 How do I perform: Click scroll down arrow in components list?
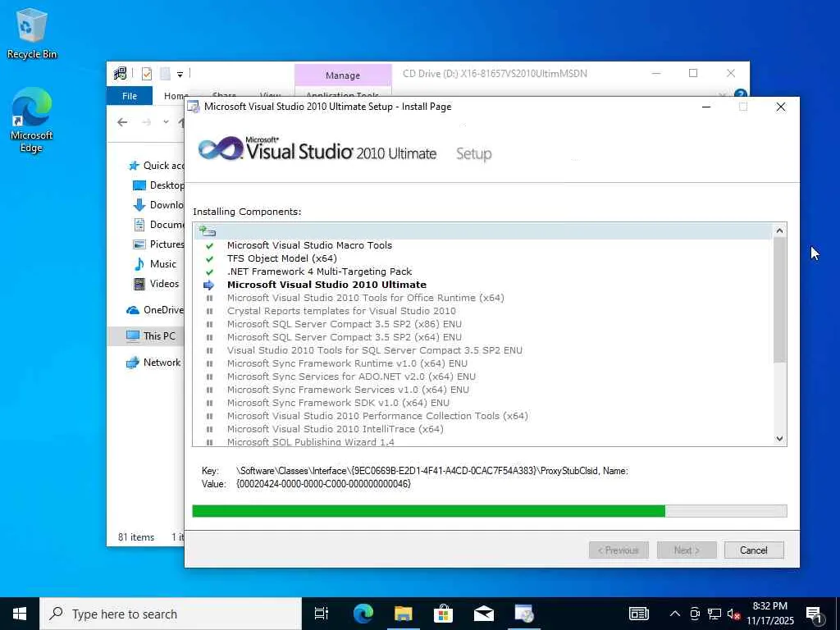[x=779, y=438]
